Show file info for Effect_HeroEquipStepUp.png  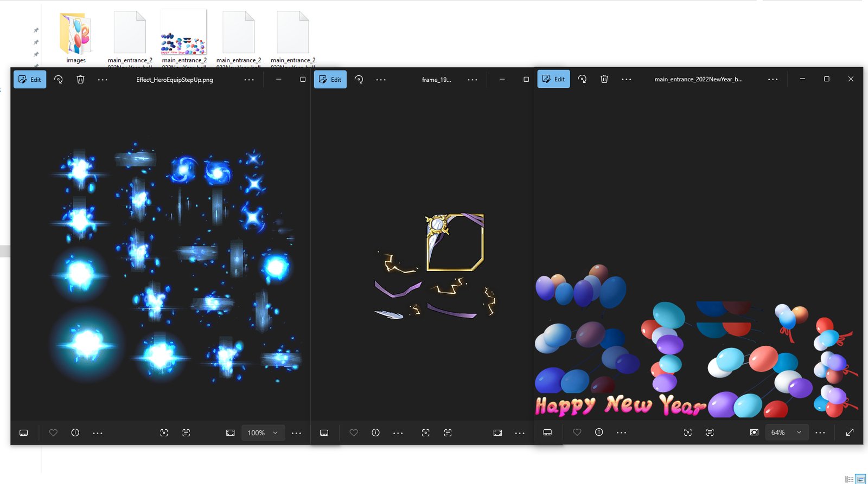[x=75, y=433]
